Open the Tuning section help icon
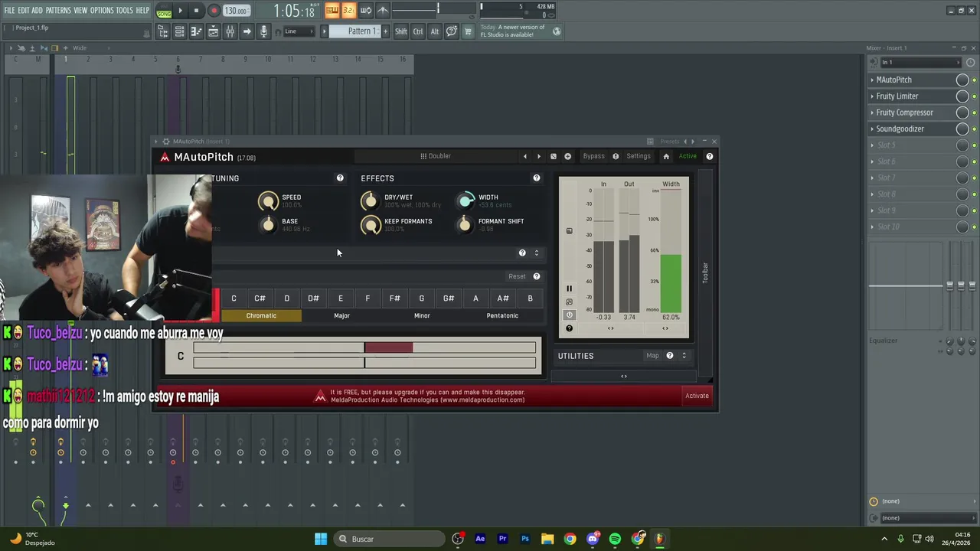Image resolution: width=980 pixels, height=551 pixels. coord(340,178)
